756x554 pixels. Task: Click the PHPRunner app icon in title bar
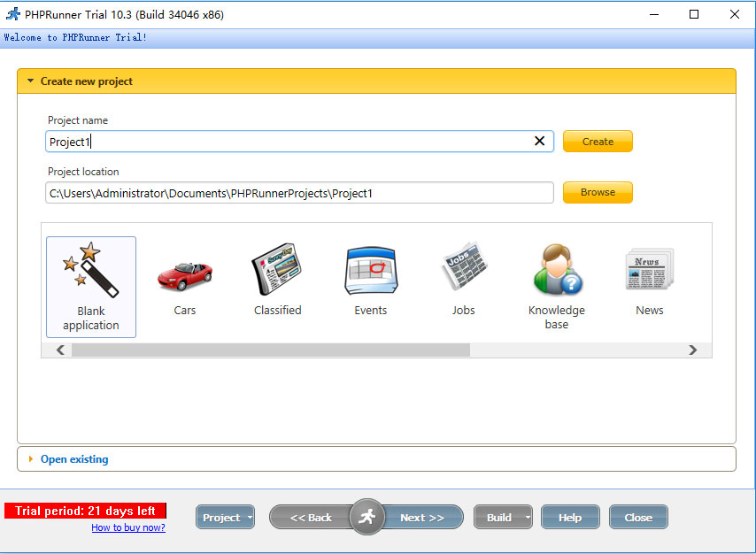[13, 14]
